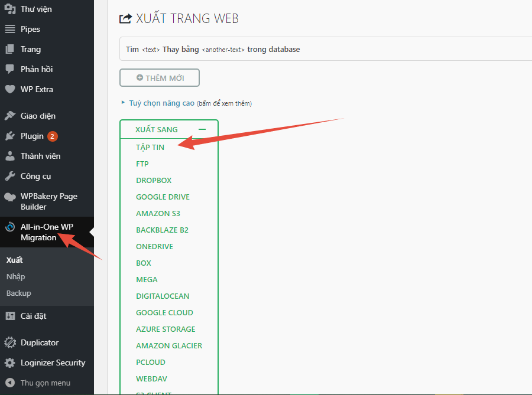The width and height of the screenshot is (532, 395).
Task: Choose GOOGLE DRIVE as export destination
Action: click(x=162, y=197)
